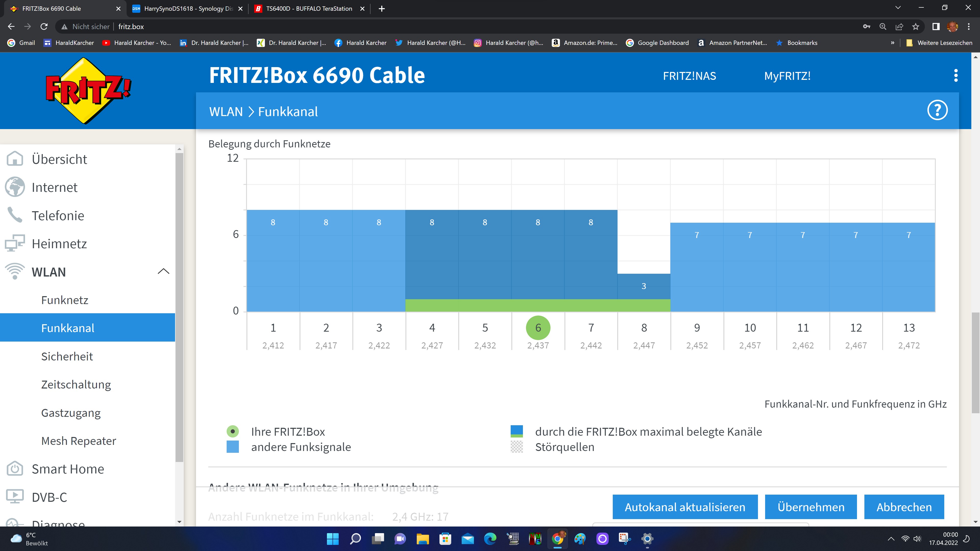980x551 pixels.
Task: Open Heimnetz via the monitor icon
Action: click(15, 243)
